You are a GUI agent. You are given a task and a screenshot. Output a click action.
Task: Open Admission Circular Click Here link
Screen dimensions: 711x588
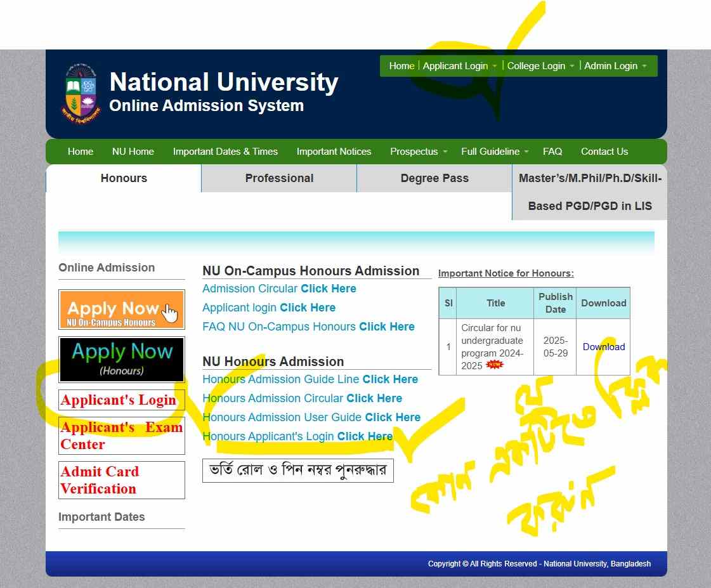pyautogui.click(x=279, y=289)
